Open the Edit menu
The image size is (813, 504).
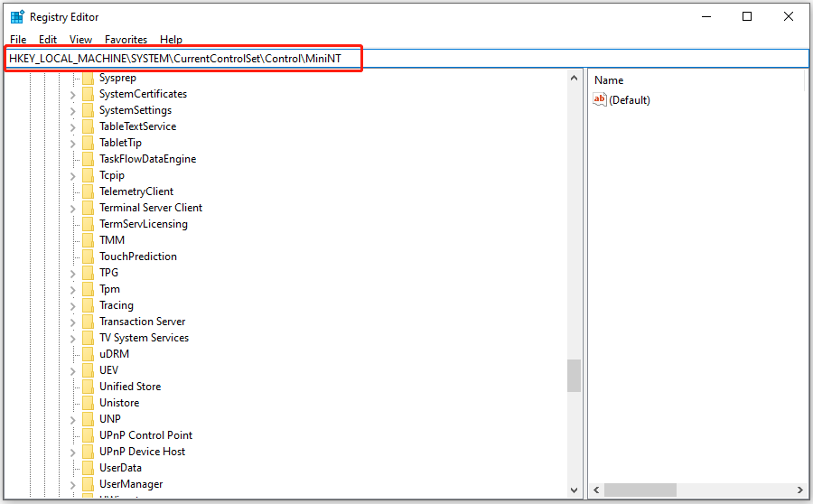(x=48, y=40)
